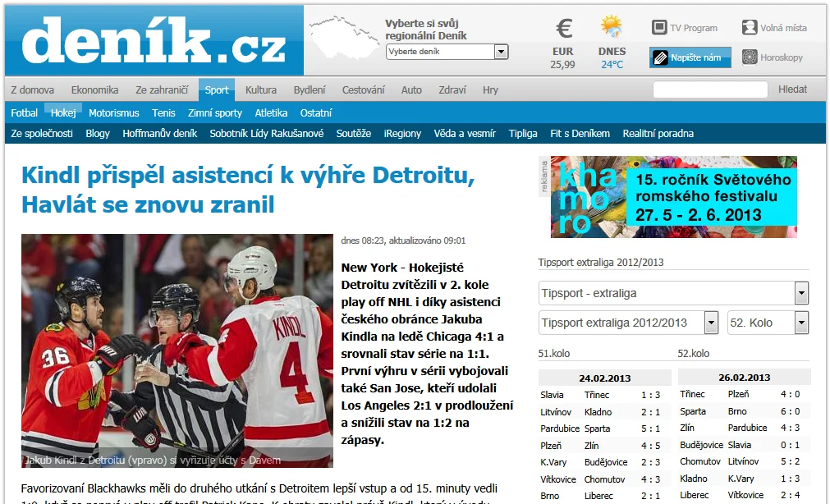
Task: Open the Bydlení section
Action: [310, 89]
